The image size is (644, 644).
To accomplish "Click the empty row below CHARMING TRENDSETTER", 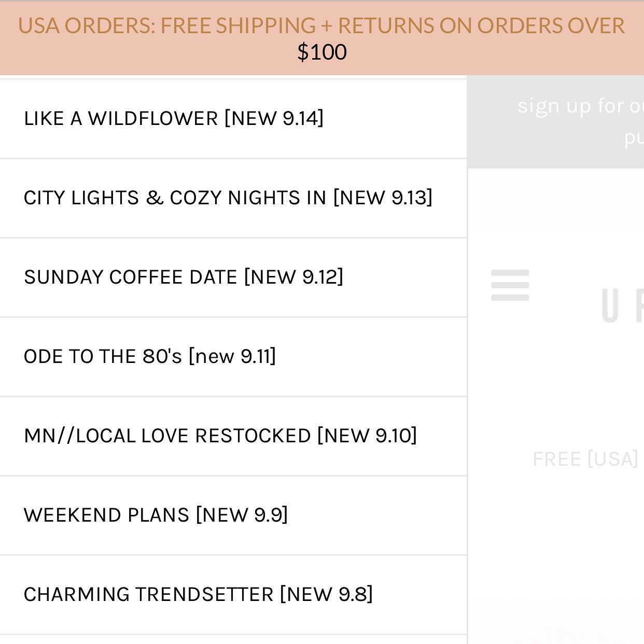I will click(x=233, y=640).
